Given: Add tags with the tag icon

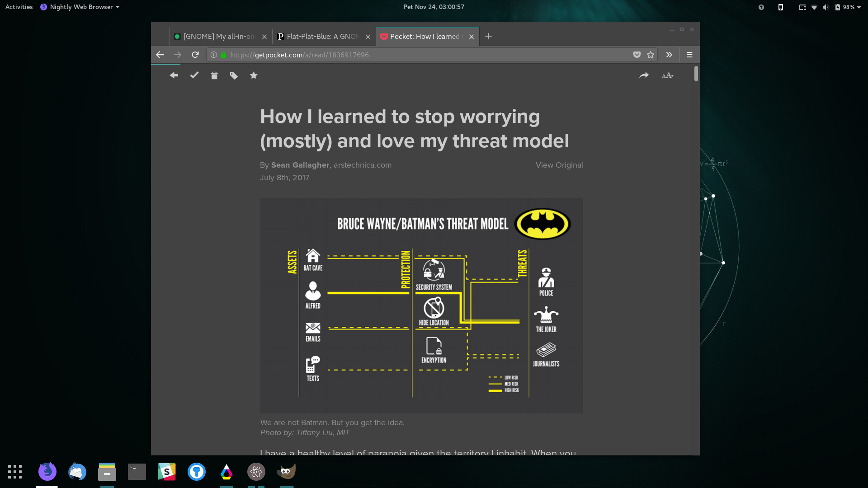Looking at the screenshot, I should (x=234, y=75).
